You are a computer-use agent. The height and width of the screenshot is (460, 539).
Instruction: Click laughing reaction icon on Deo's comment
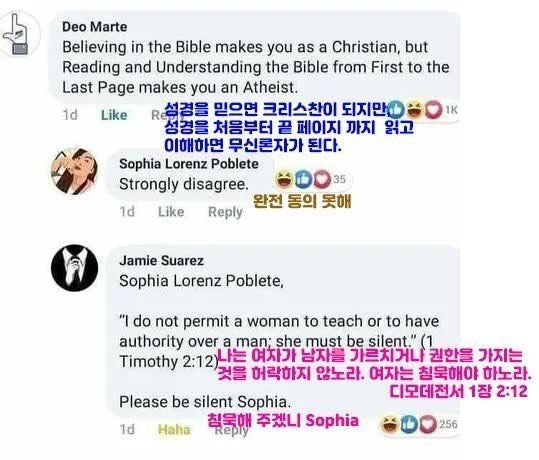[x=414, y=110]
